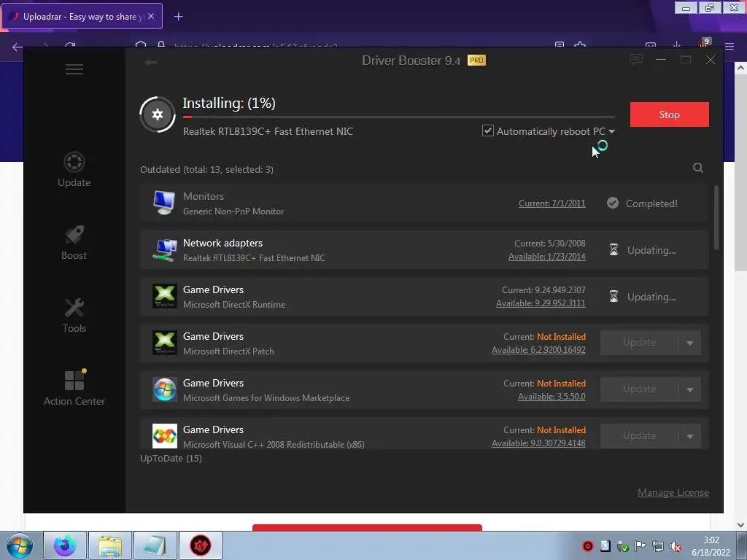747x560 pixels.
Task: Click the Microsoft DirectX Runtime icon
Action: pyautogui.click(x=164, y=296)
